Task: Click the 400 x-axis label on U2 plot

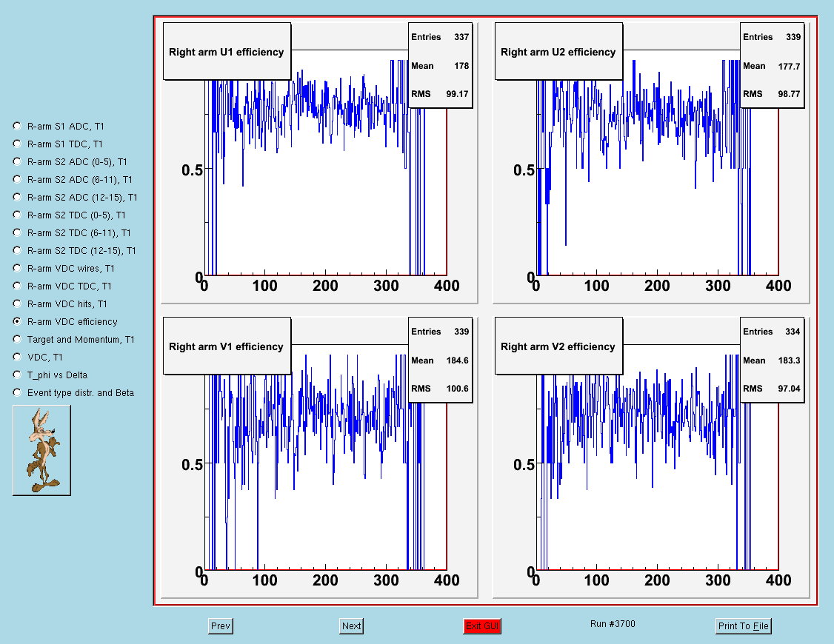Action: (778, 285)
